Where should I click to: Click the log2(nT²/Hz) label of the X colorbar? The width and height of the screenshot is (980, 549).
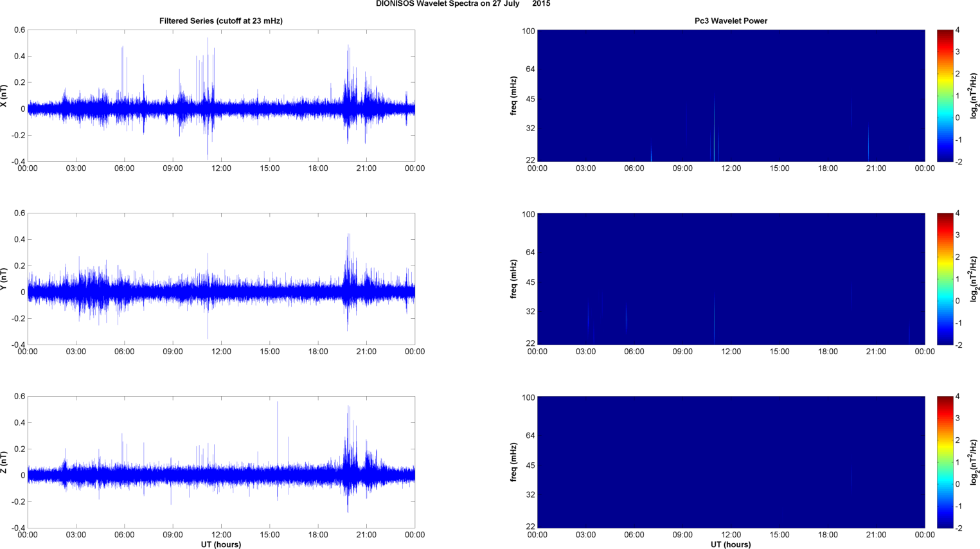[x=974, y=96]
